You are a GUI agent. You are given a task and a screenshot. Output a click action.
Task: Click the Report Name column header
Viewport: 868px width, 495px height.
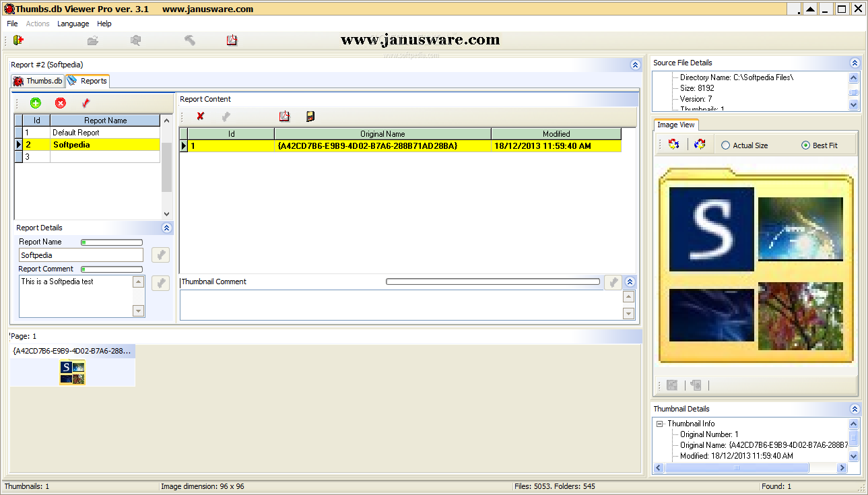click(105, 121)
